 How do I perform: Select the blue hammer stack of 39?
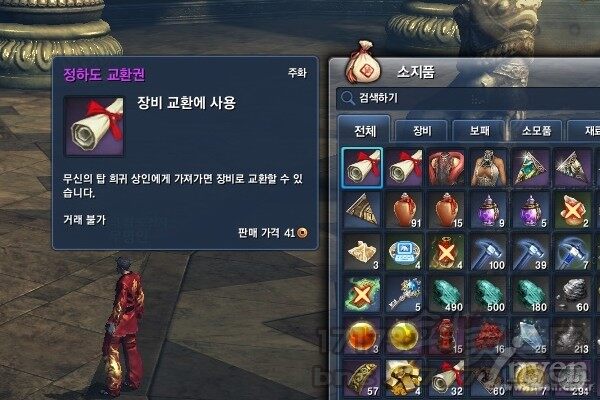coord(531,252)
